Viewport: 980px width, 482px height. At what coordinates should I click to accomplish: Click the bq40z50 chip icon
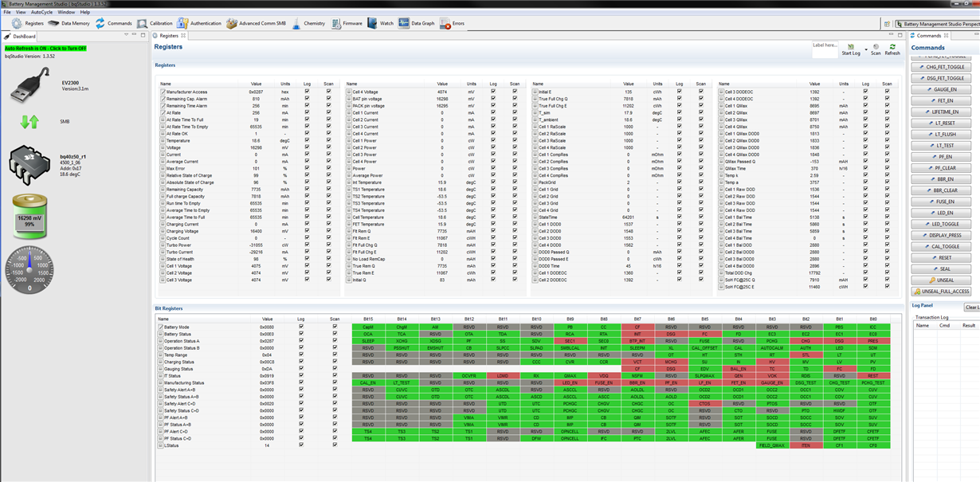click(29, 163)
